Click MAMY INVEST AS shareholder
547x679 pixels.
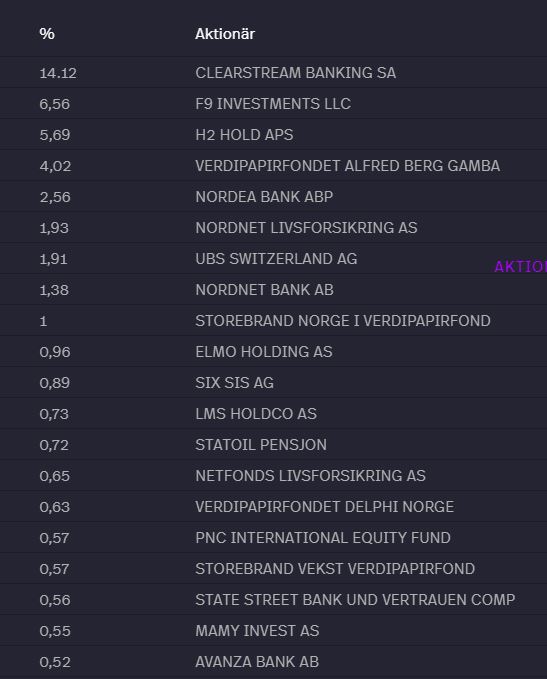(x=257, y=631)
